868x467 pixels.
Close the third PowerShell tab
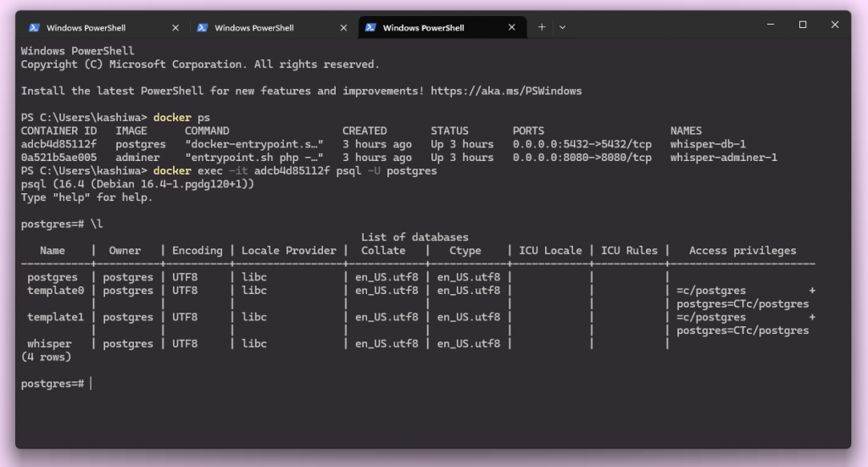tap(512, 27)
